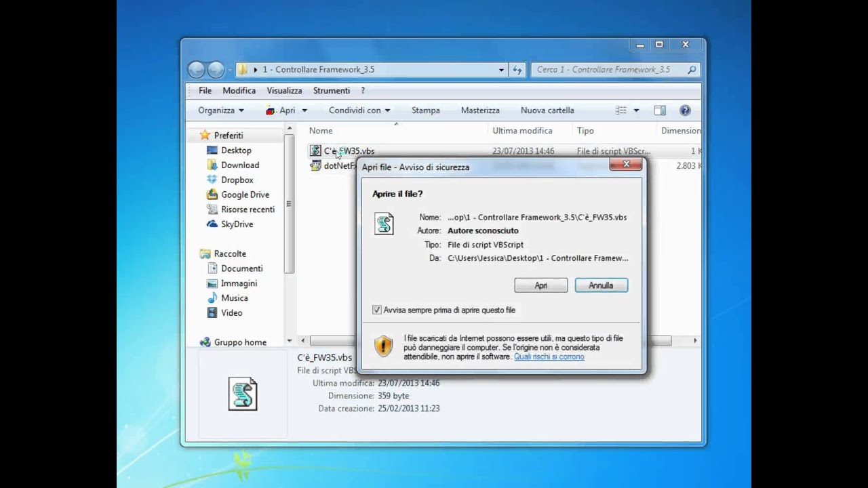Open the Visualizza menu
Image resolution: width=868 pixels, height=488 pixels.
click(x=284, y=90)
